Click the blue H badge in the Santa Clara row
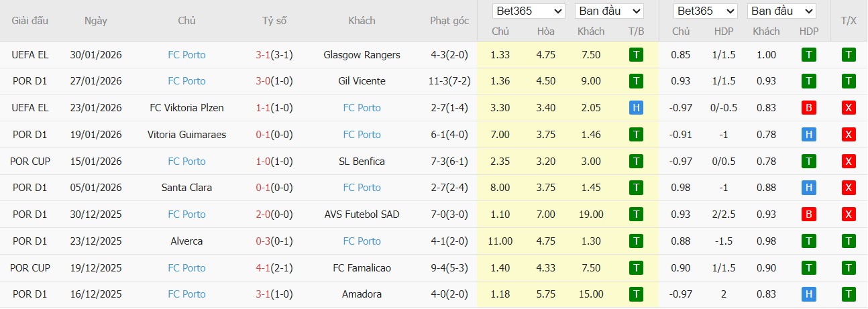The height and width of the screenshot is (309, 868). click(809, 188)
